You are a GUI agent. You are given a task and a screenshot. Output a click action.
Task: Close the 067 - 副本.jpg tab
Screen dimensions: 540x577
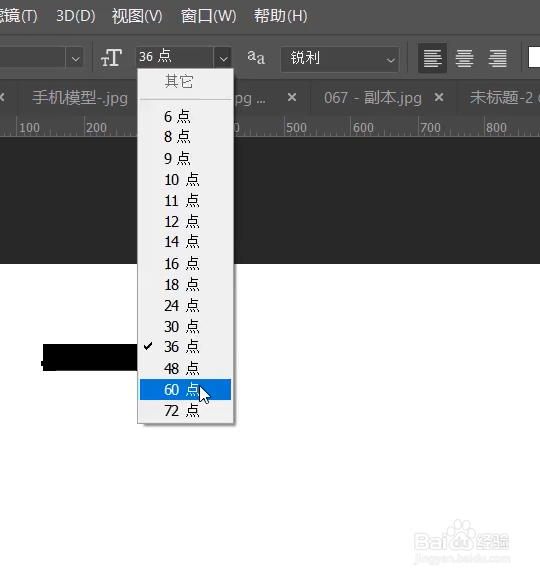[439, 97]
